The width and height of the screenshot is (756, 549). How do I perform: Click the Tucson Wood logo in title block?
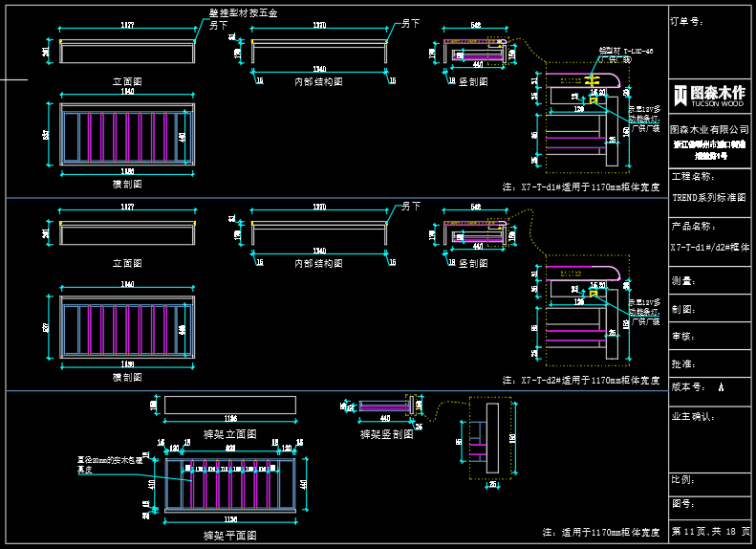[x=709, y=95]
